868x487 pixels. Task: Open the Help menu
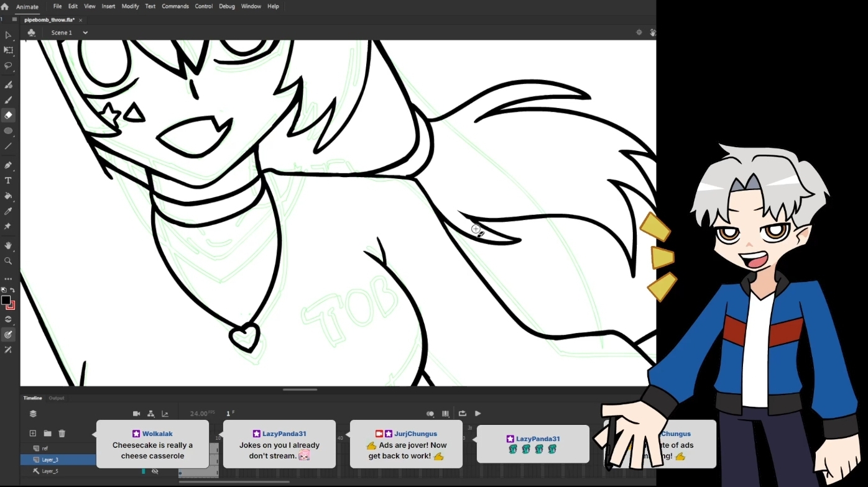click(x=273, y=6)
